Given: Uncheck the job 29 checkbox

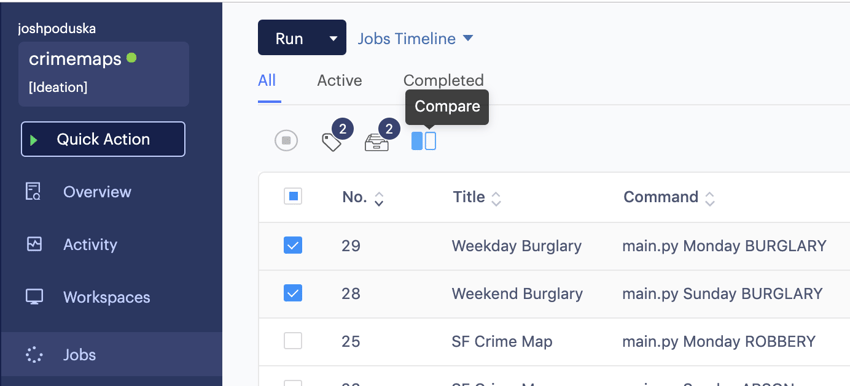Looking at the screenshot, I should coord(293,246).
